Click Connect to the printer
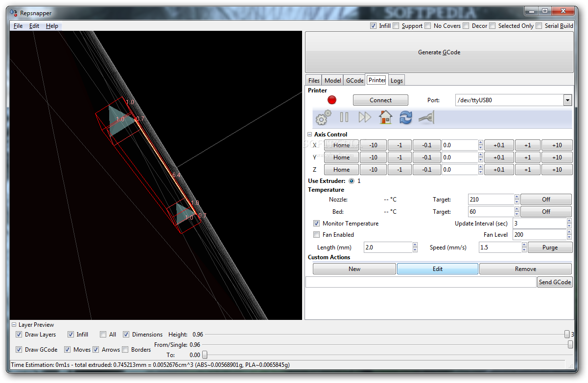588x383 pixels. [x=380, y=100]
